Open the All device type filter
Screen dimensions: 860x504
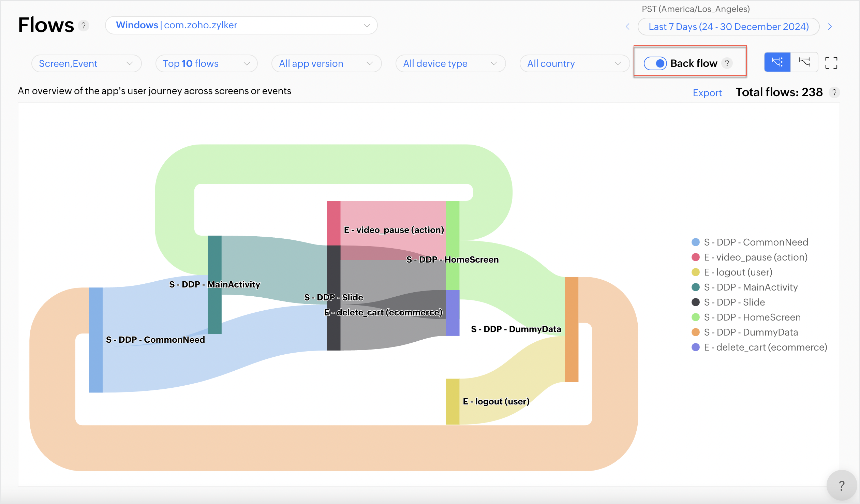tap(450, 63)
